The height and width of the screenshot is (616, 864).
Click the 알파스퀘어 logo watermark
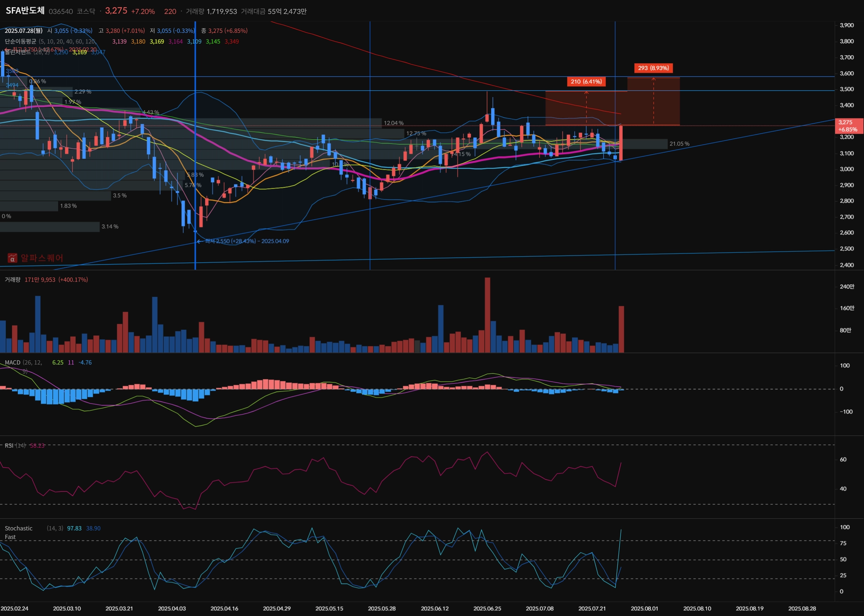click(36, 258)
